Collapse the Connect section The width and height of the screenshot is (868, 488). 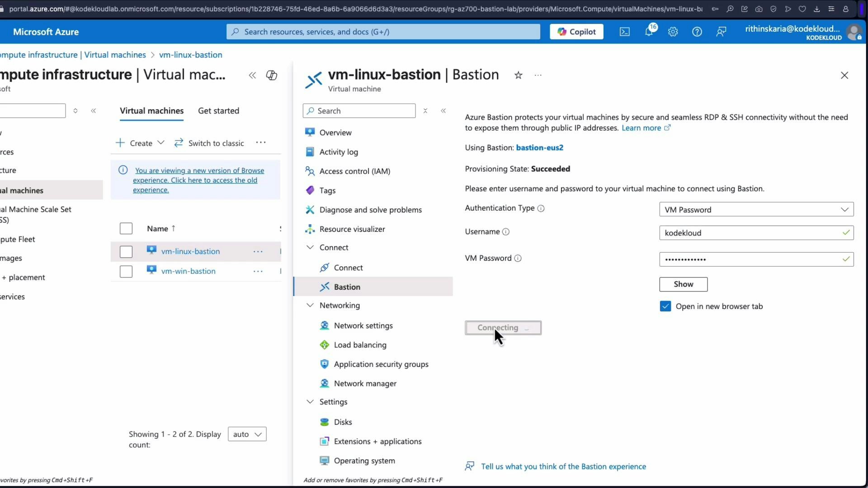pos(310,247)
